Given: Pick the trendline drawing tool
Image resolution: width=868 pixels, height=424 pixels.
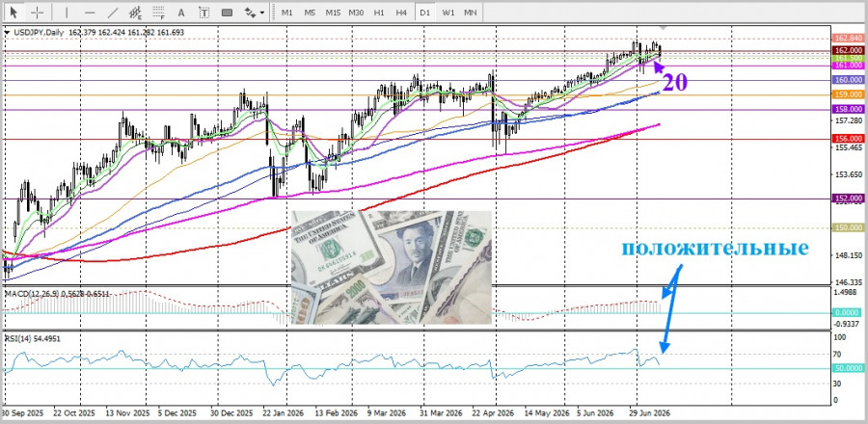Looking at the screenshot, I should click(x=113, y=13).
